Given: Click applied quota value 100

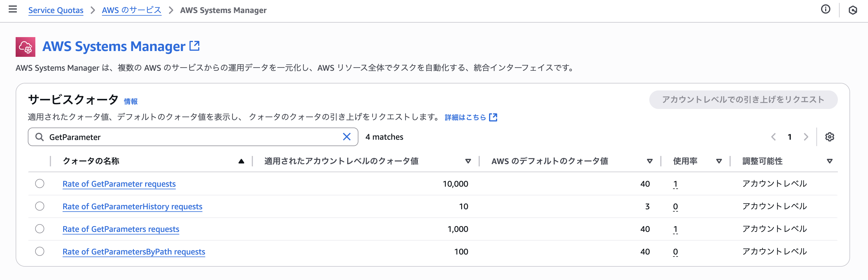Looking at the screenshot, I should (461, 252).
